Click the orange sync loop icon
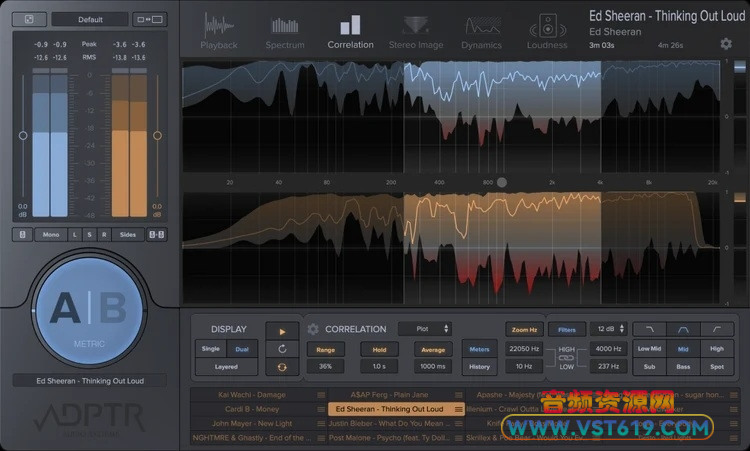750x451 pixels. (x=282, y=367)
